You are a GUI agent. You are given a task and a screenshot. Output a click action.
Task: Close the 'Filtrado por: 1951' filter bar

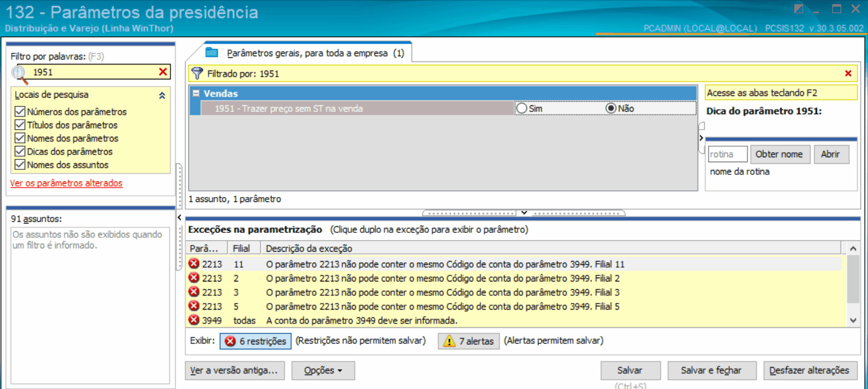pyautogui.click(x=848, y=73)
